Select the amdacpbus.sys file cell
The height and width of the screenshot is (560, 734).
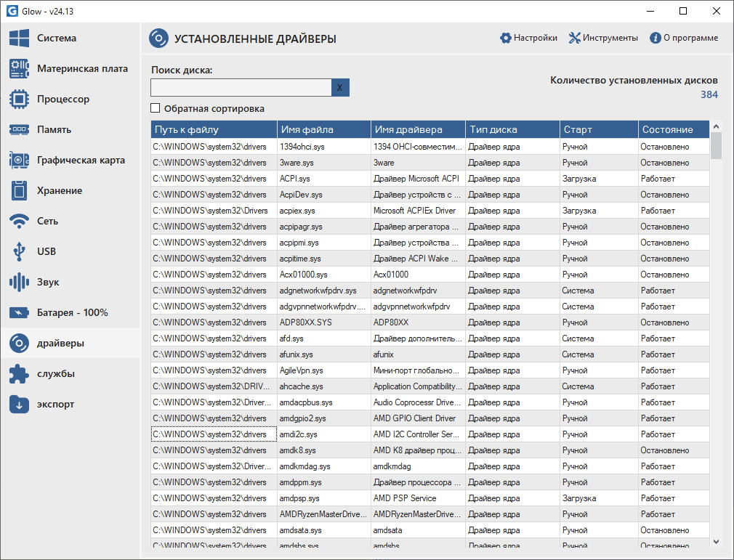point(324,402)
